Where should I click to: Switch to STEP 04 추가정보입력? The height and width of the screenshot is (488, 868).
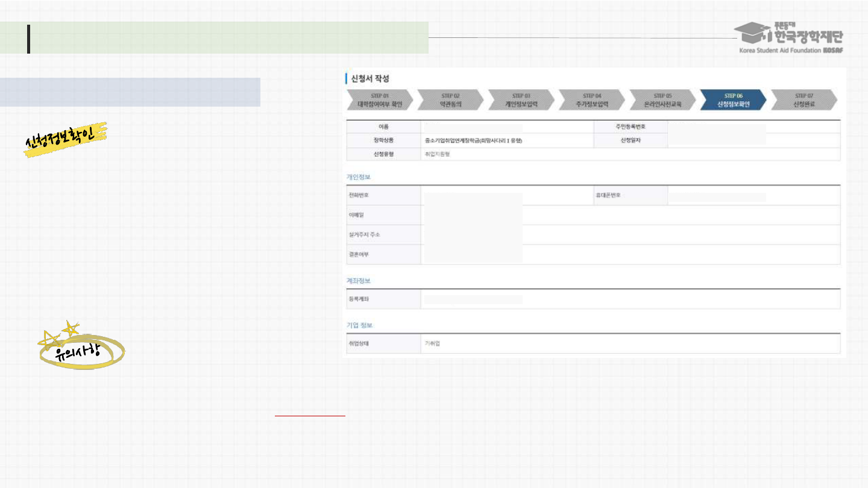tap(592, 100)
